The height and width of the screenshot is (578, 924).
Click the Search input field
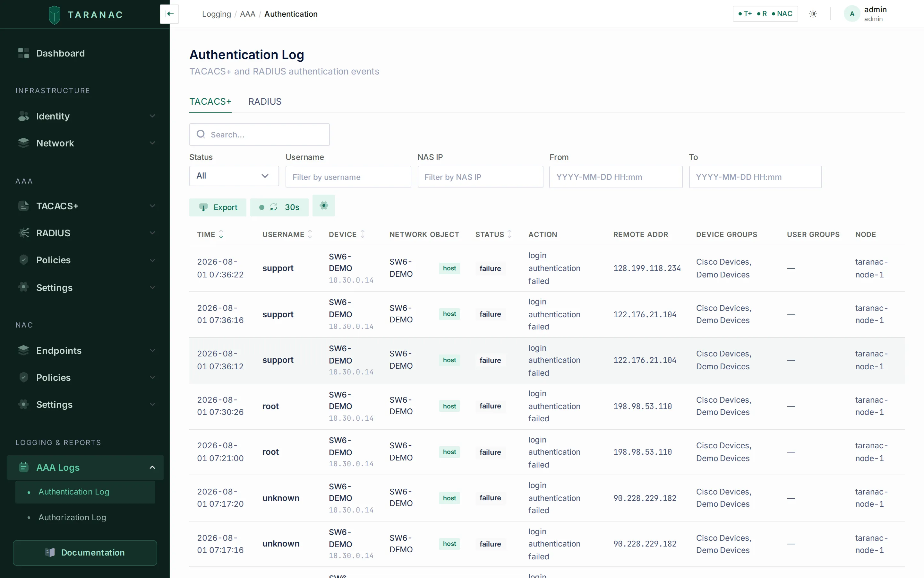(259, 134)
